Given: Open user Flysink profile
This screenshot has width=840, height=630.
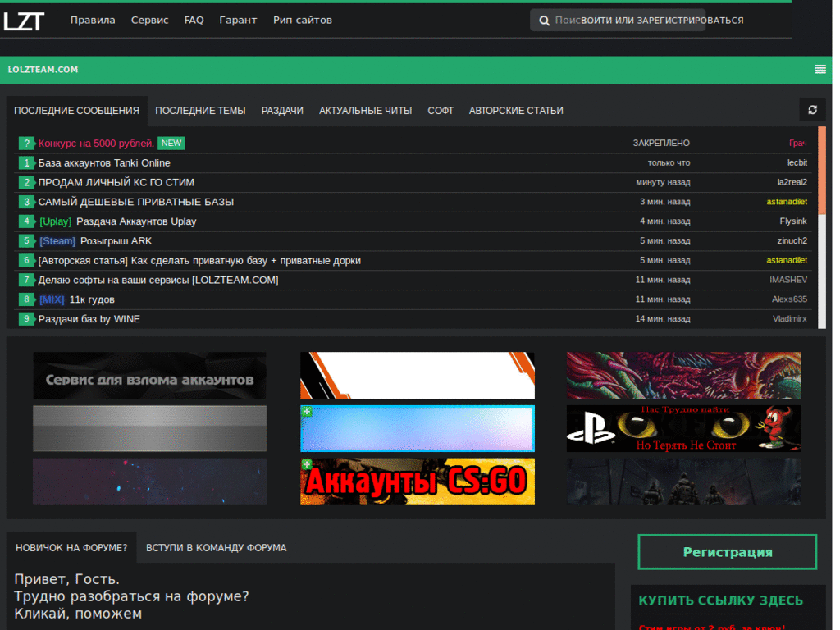Looking at the screenshot, I should pyautogui.click(x=793, y=221).
